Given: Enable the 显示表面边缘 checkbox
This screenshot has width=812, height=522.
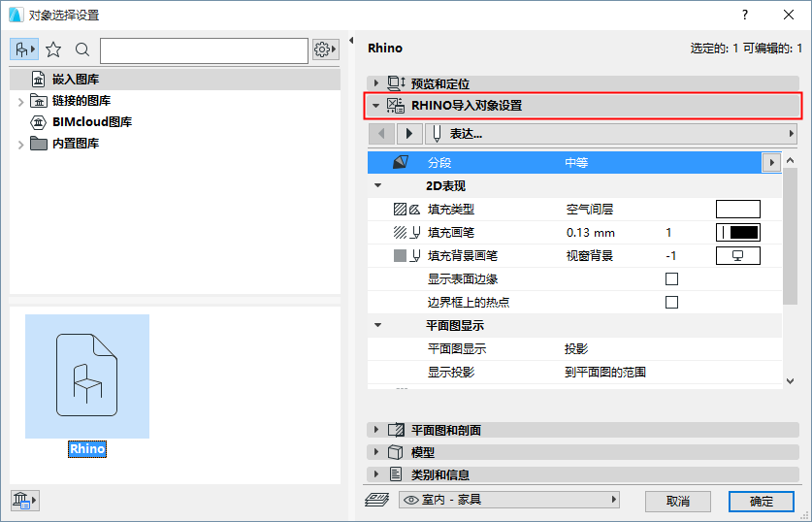Looking at the screenshot, I should click(671, 279).
